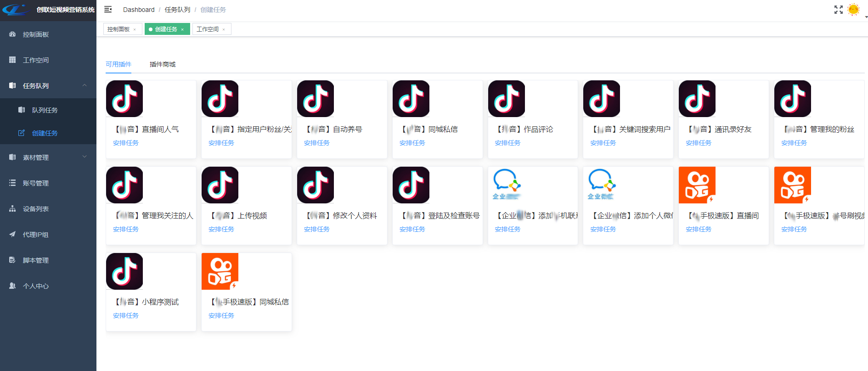Click 安排任务 under 极速版 刷视频 card
Screen dimensions: 868x371
794,229
